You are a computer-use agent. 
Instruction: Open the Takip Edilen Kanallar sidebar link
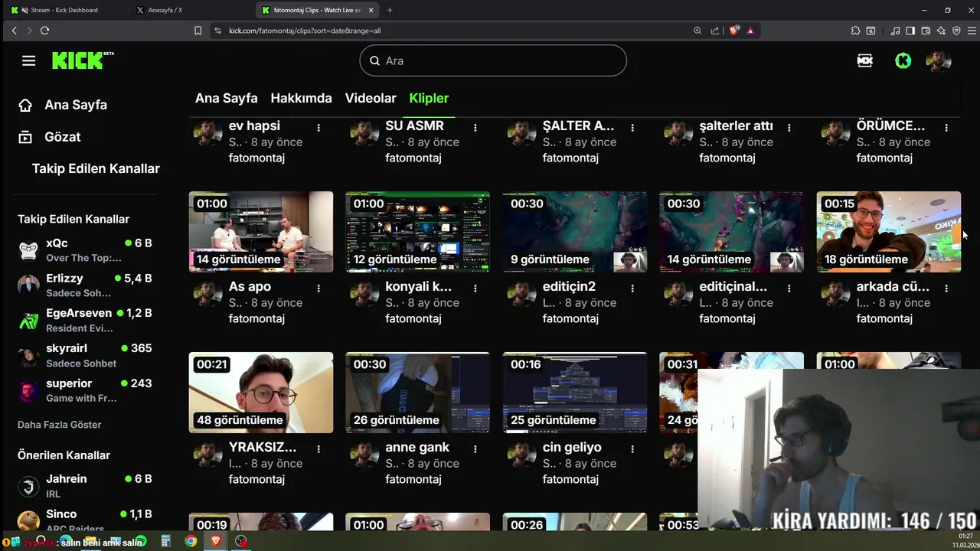tap(96, 168)
